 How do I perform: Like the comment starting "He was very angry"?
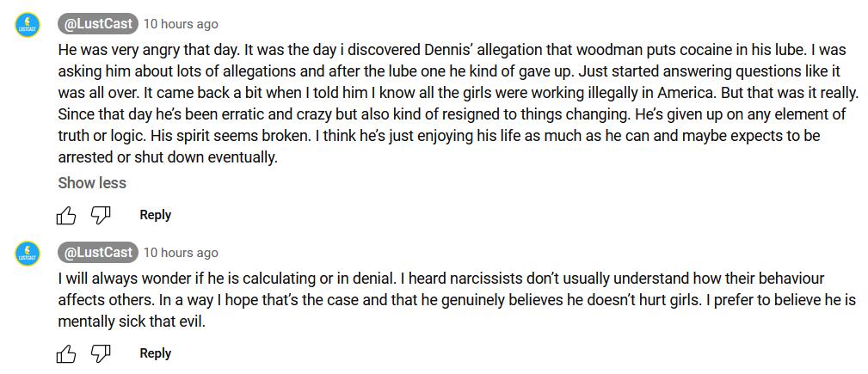point(66,215)
